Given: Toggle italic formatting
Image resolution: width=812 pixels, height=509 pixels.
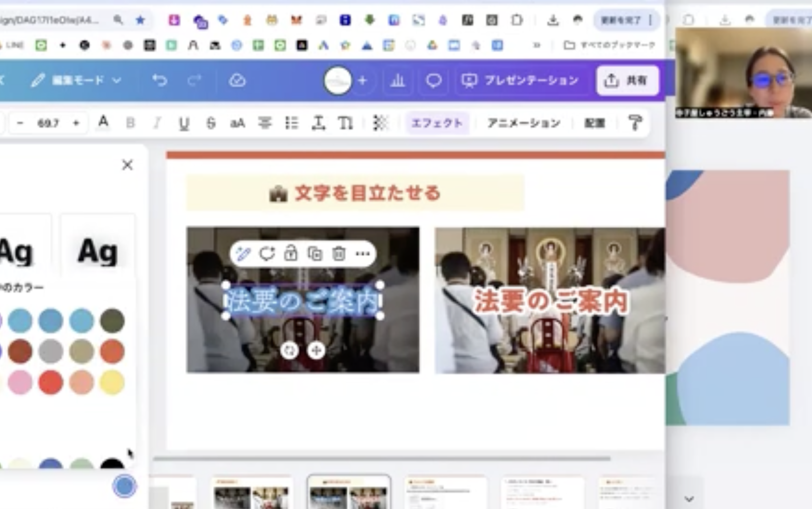Looking at the screenshot, I should [x=157, y=123].
